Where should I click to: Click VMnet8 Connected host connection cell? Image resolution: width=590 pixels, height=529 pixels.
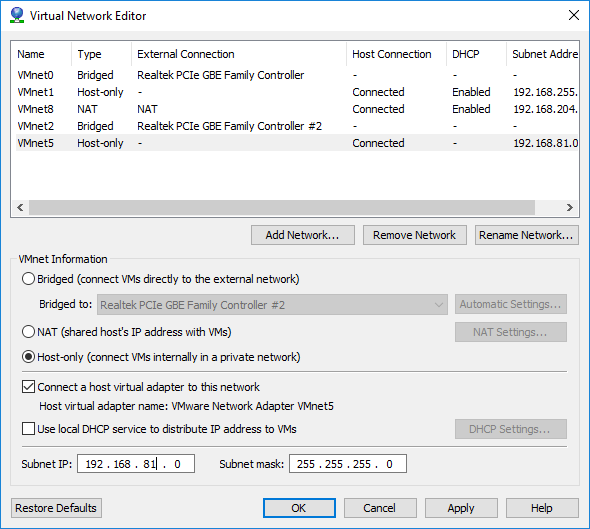(378, 109)
